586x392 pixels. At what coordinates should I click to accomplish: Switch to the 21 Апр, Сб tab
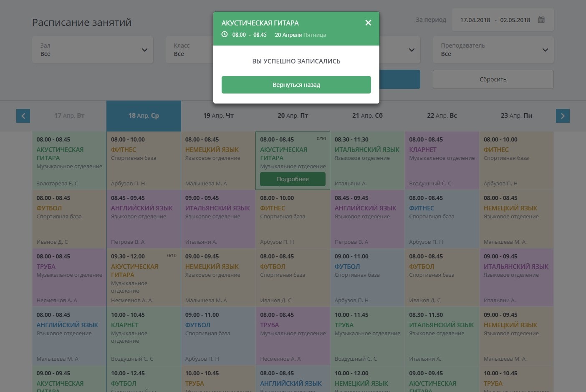pyautogui.click(x=367, y=116)
